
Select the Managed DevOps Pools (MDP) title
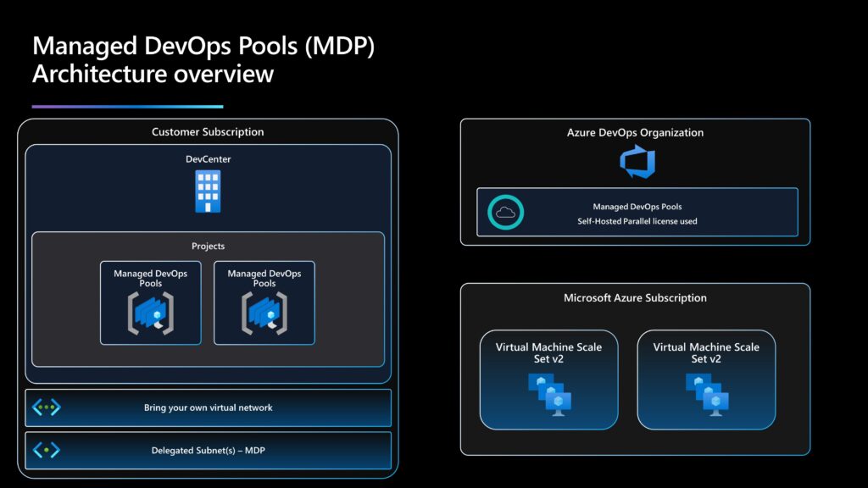[x=203, y=47]
